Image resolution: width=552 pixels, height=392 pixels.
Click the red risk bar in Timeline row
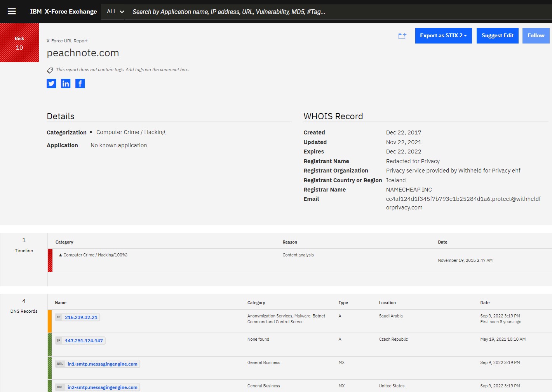pyautogui.click(x=50, y=260)
